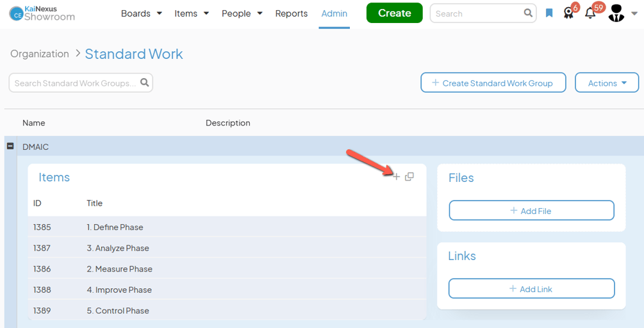Click the Description column header
644x328 pixels.
pos(228,123)
